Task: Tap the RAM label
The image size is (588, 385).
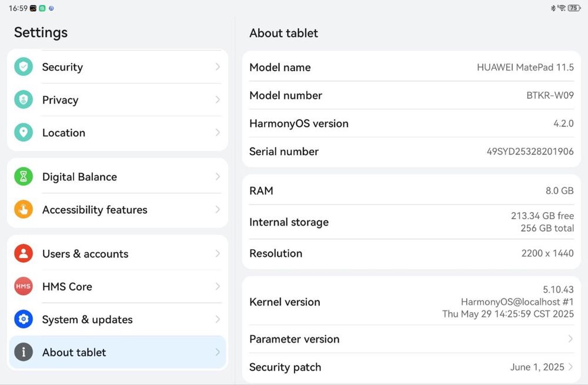Action: point(261,191)
